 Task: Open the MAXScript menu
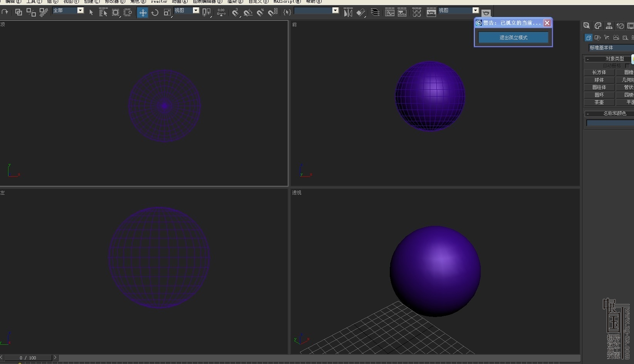(x=287, y=2)
